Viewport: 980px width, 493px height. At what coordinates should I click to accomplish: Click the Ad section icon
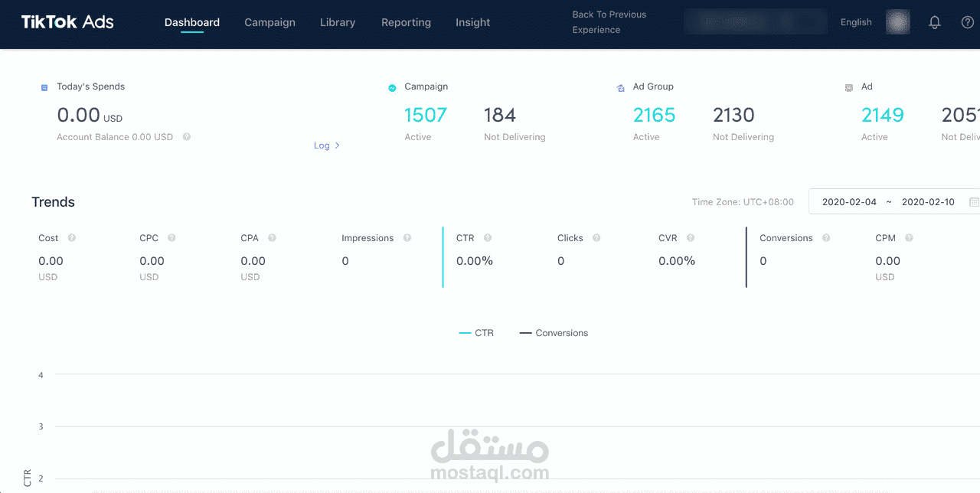pos(848,87)
